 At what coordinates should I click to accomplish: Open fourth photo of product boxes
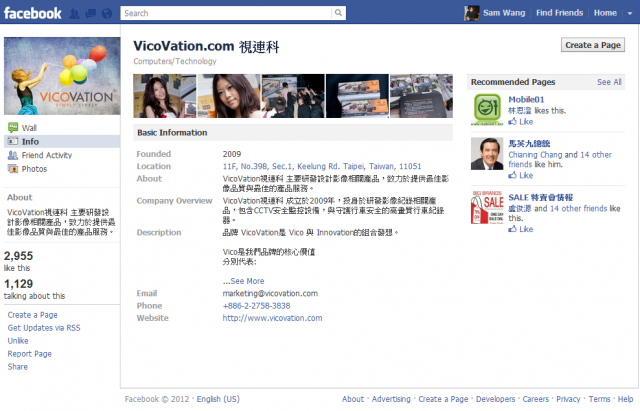357,96
